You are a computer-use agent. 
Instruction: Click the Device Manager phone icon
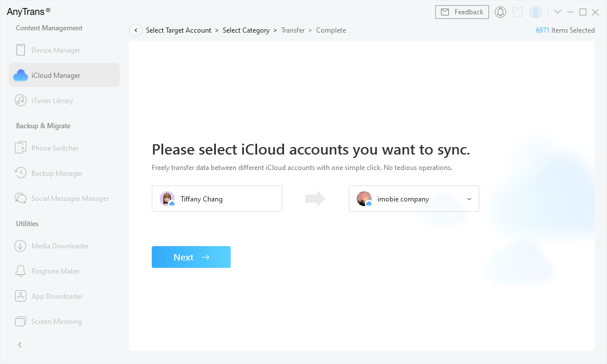21,50
